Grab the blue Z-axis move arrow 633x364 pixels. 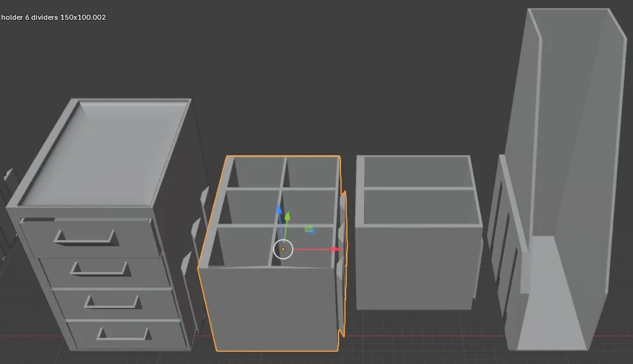click(x=278, y=209)
